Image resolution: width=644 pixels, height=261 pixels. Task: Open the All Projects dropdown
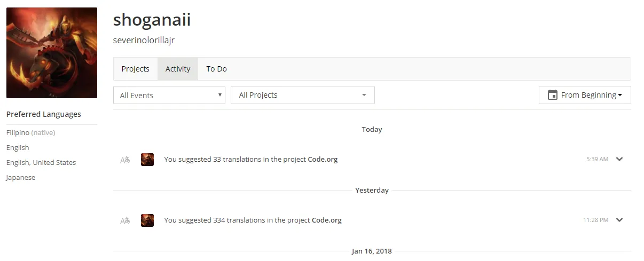(303, 95)
